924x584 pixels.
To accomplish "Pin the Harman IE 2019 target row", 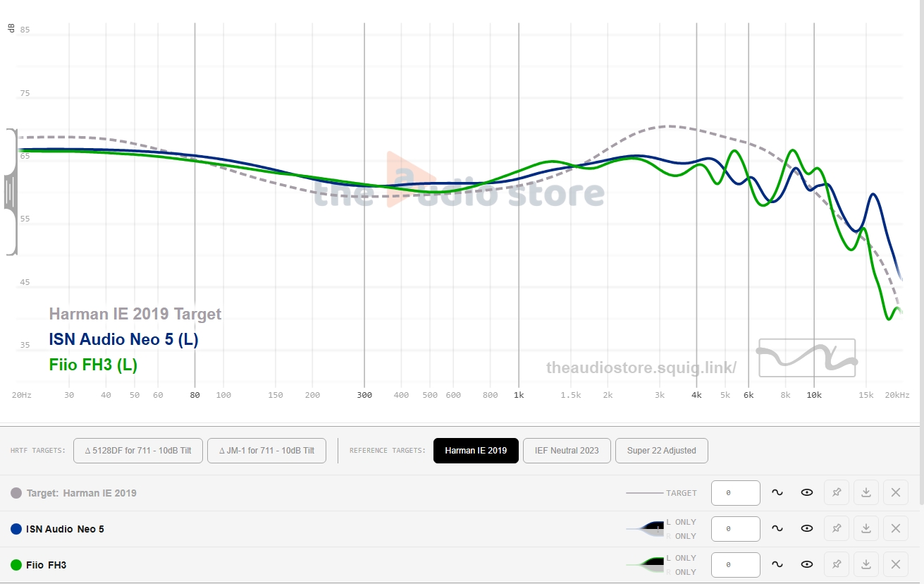I will coord(837,492).
